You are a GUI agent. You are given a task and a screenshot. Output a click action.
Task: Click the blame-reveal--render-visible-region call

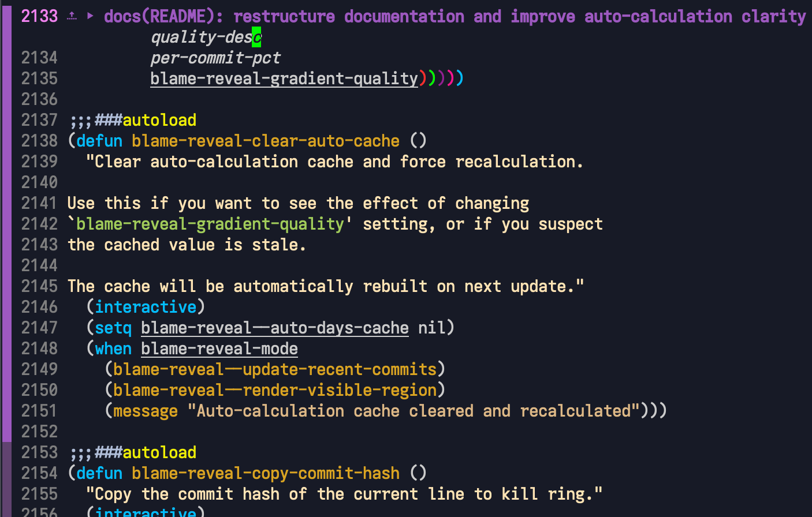(274, 390)
